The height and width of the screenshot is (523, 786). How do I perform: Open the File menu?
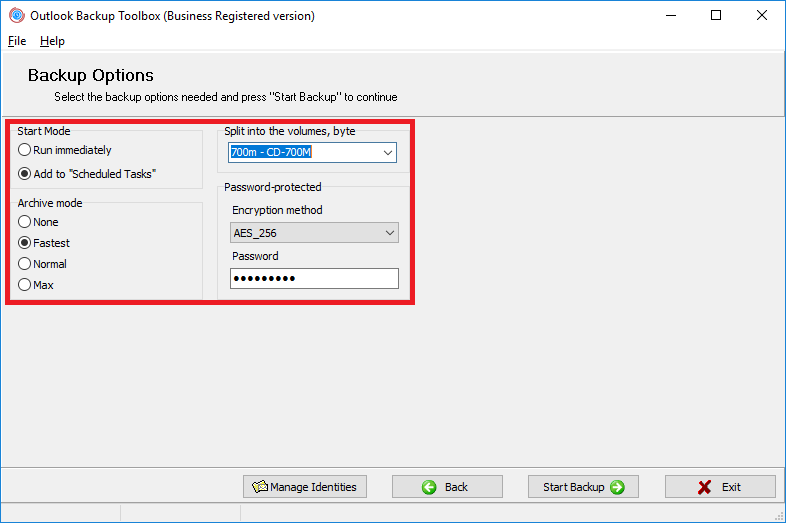[17, 41]
